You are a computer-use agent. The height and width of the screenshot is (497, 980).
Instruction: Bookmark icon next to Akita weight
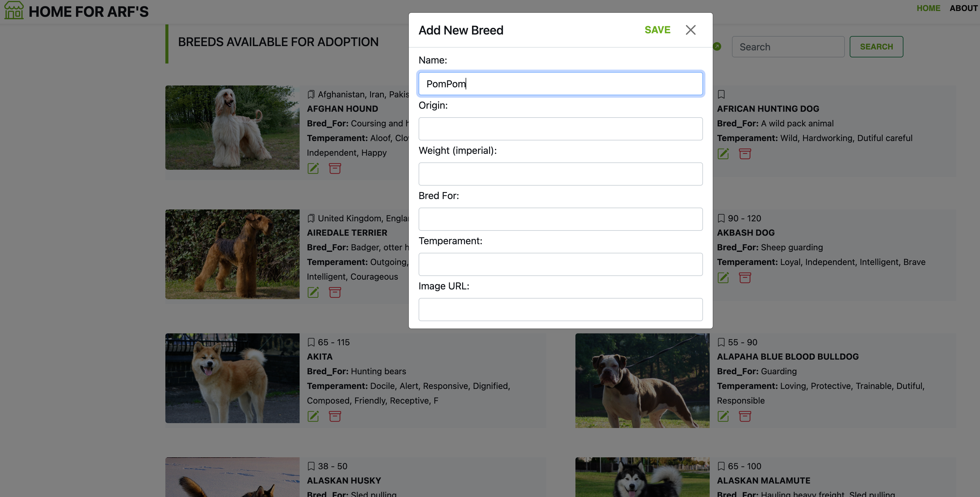[x=311, y=342]
